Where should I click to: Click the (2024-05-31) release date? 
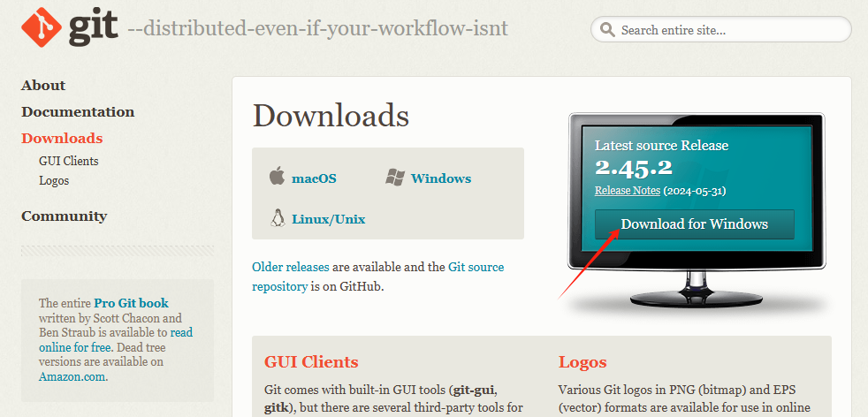click(694, 192)
